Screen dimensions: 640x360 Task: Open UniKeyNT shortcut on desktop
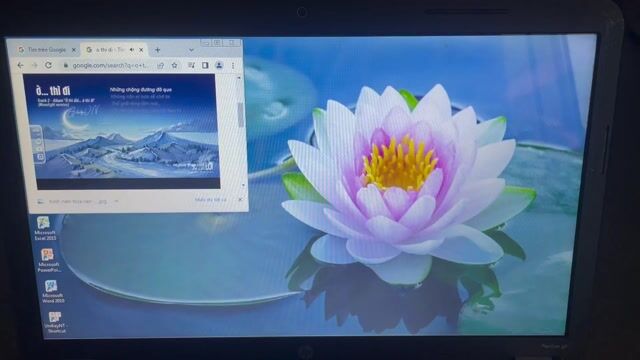[55, 322]
